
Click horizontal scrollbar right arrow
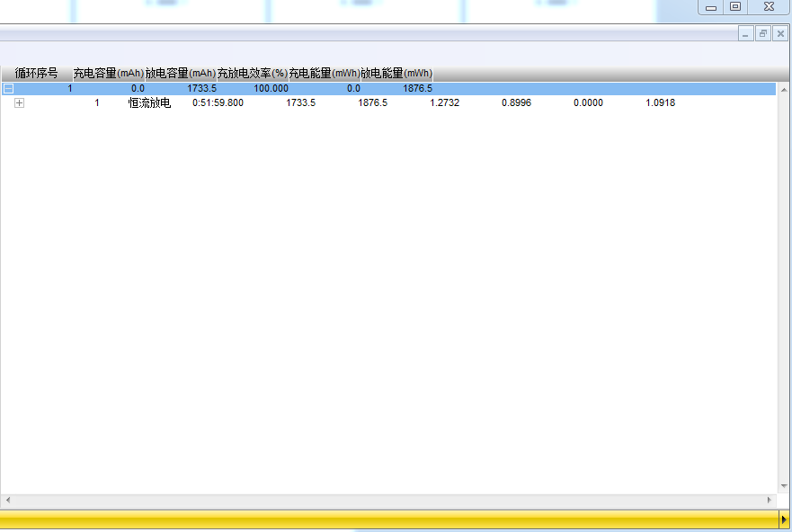(x=770, y=501)
